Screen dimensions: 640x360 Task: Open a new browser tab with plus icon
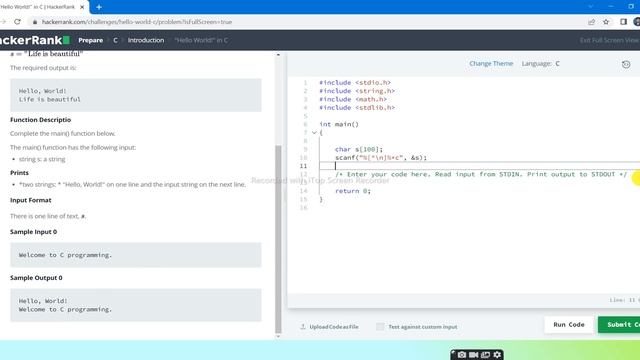pyautogui.click(x=99, y=7)
